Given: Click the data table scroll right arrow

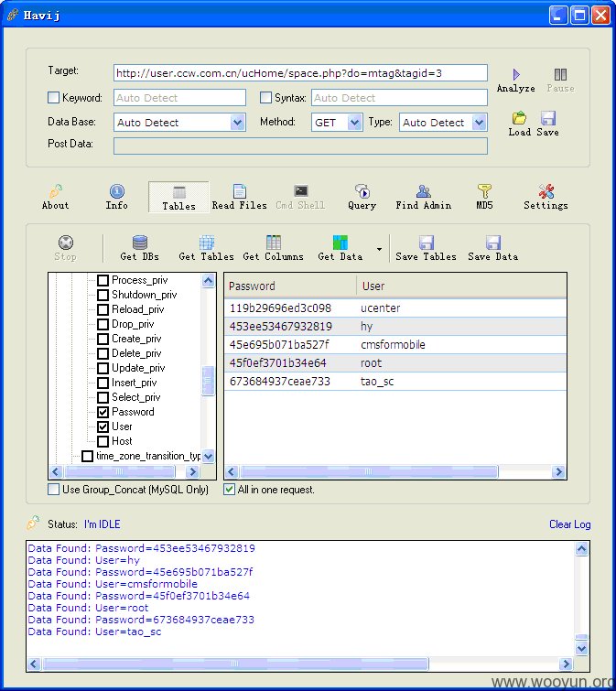Looking at the screenshot, I should tap(558, 472).
